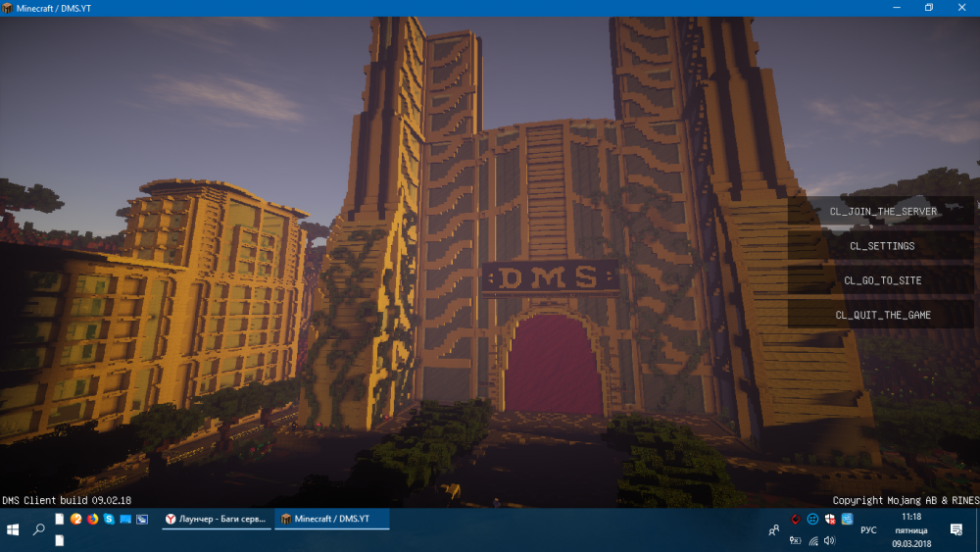Open the Action Center notifications icon
This screenshot has height=552, width=980.
956,530
